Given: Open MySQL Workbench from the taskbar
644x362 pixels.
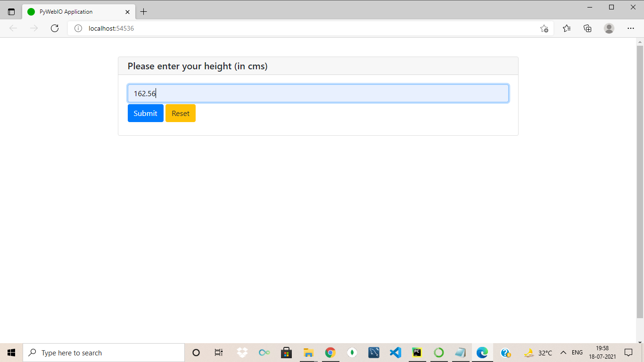Looking at the screenshot, I should pos(374,353).
